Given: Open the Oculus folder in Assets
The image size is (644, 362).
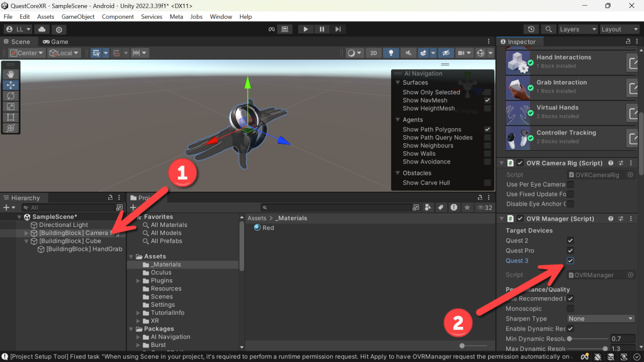Looking at the screenshot, I should (161, 273).
